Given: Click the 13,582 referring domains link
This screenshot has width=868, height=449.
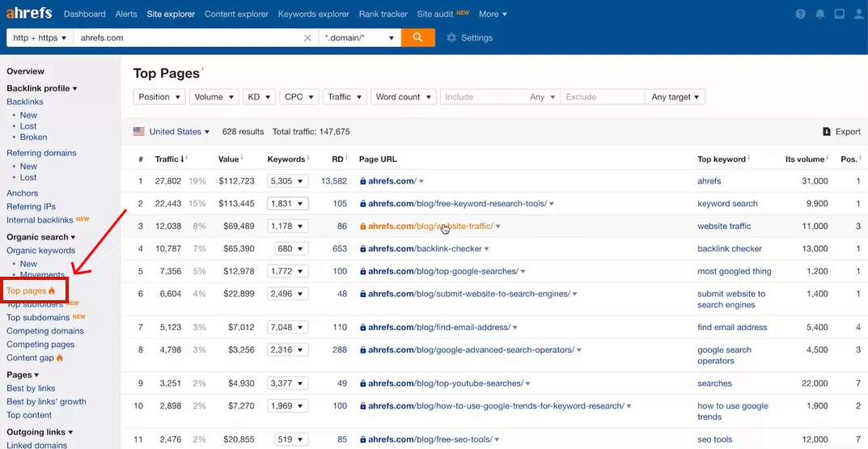Looking at the screenshot, I should (x=334, y=181).
